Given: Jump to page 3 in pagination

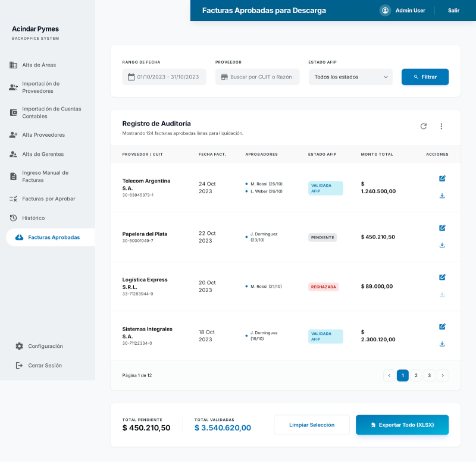Looking at the screenshot, I should [x=430, y=375].
